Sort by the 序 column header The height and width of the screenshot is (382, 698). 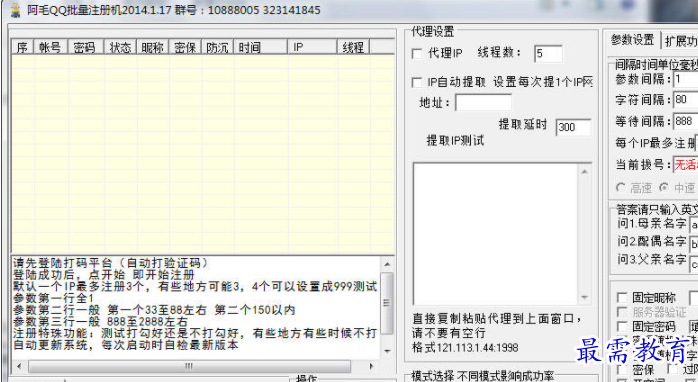coord(22,47)
